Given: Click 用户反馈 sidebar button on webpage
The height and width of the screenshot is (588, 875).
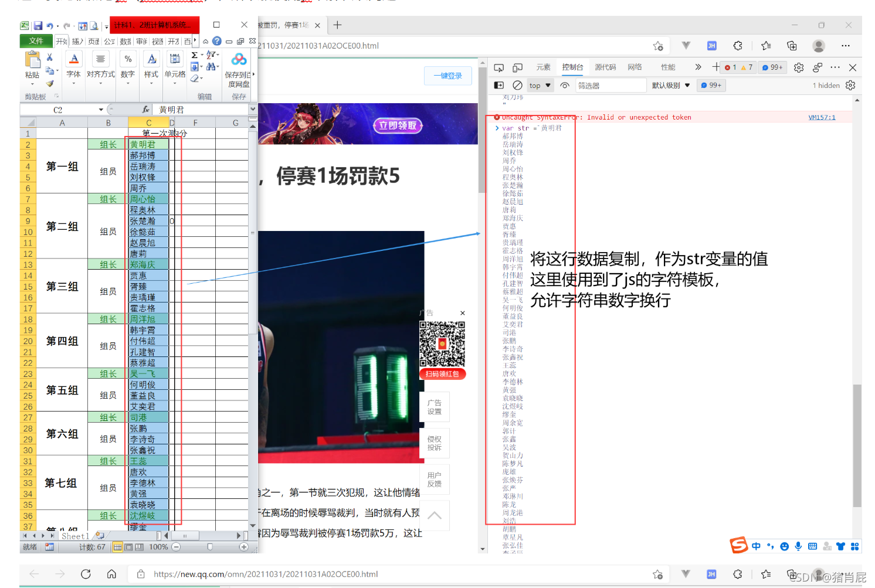Looking at the screenshot, I should (x=435, y=480).
